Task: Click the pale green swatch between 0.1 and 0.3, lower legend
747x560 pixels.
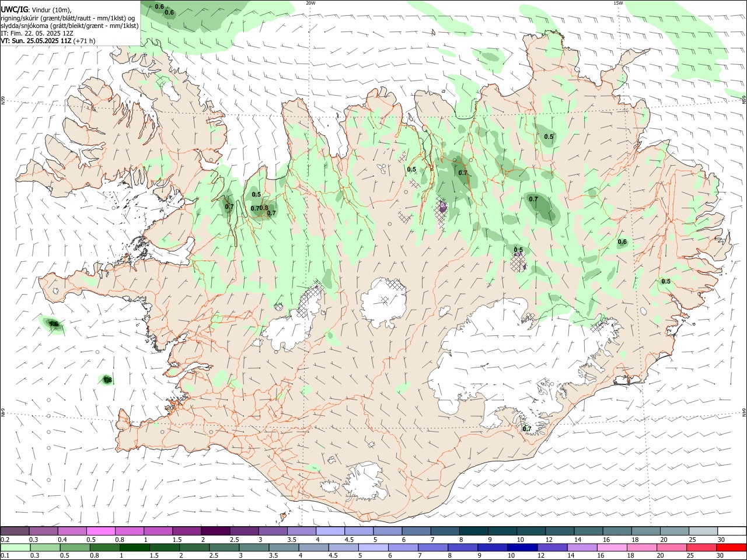Action: click(15, 548)
